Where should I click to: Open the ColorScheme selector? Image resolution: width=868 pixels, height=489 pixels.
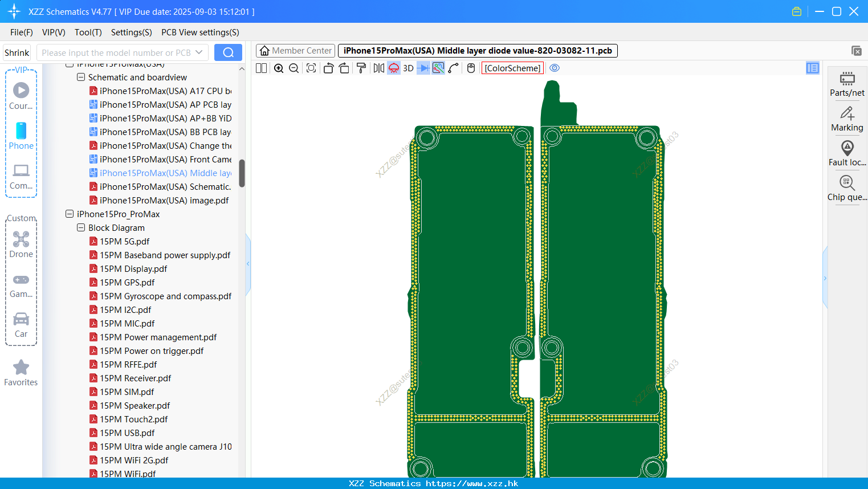(x=512, y=68)
